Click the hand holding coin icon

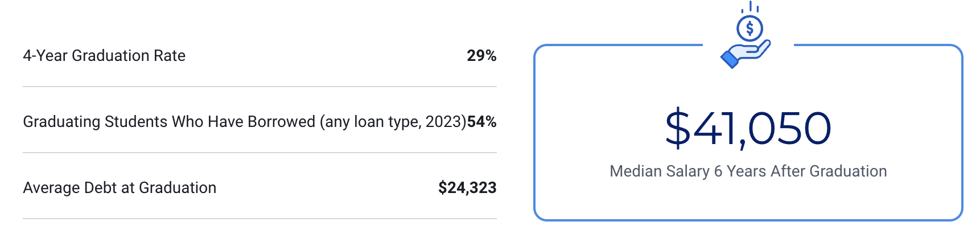[751, 51]
